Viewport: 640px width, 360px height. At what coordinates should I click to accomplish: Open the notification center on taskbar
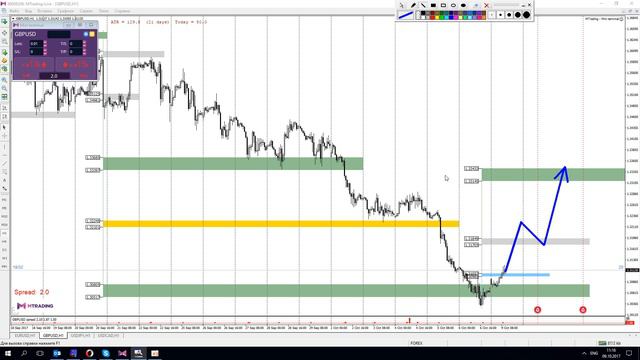(x=629, y=353)
